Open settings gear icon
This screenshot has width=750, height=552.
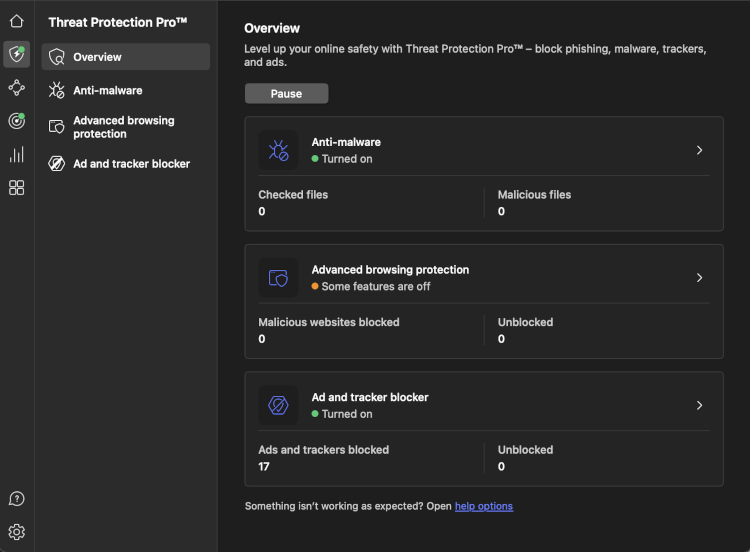pyautogui.click(x=17, y=532)
